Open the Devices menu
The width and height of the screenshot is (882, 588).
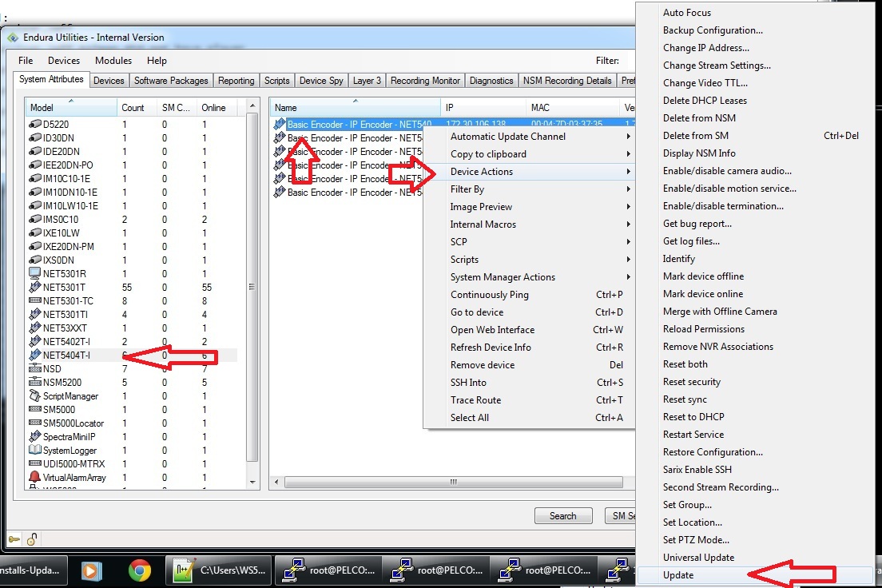click(63, 60)
